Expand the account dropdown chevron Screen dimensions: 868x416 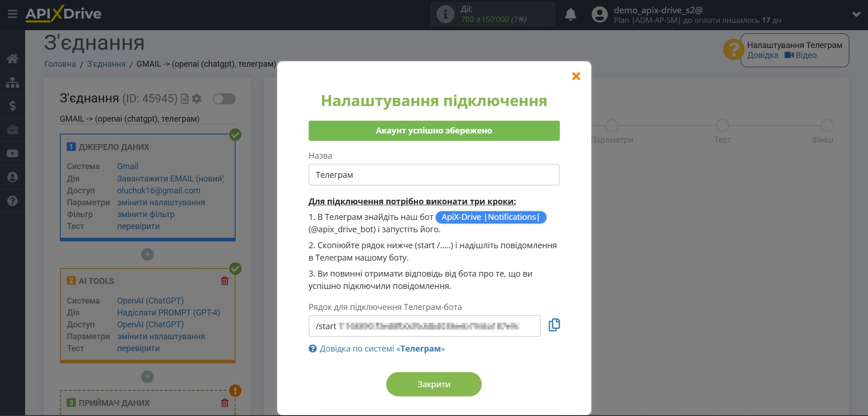[x=856, y=14]
